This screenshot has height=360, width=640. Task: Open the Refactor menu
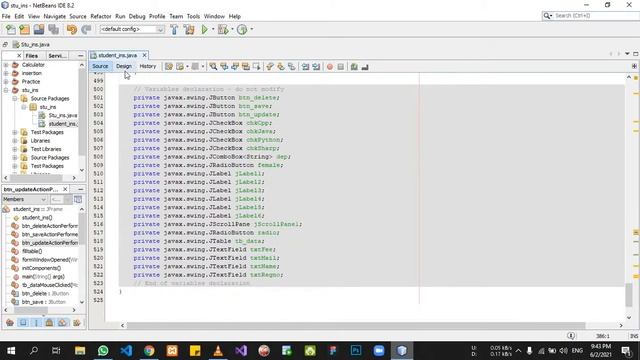pyautogui.click(x=101, y=16)
